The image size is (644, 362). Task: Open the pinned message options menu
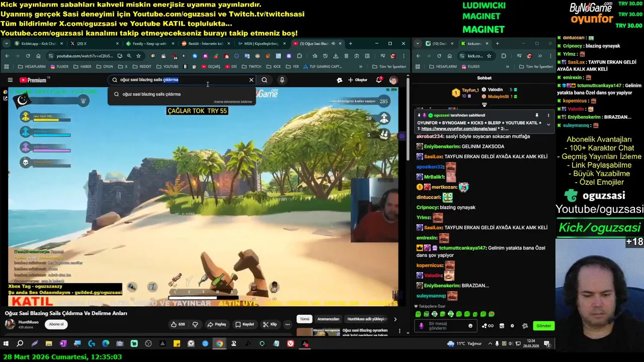coord(548,116)
